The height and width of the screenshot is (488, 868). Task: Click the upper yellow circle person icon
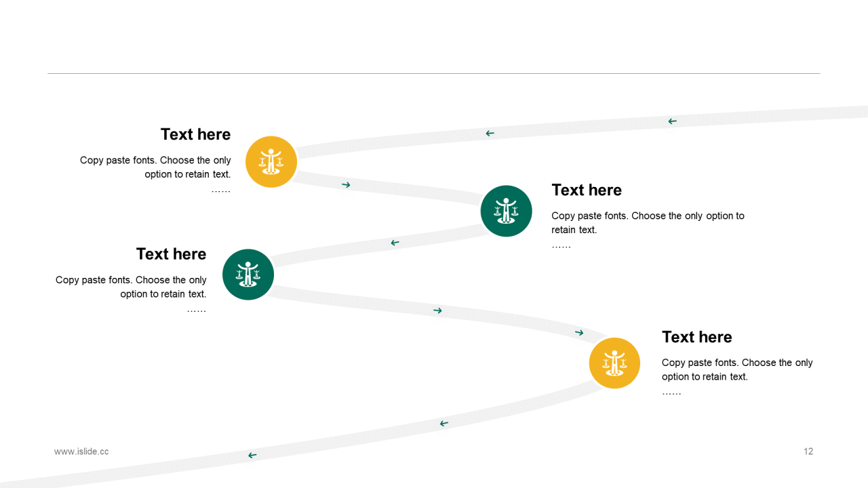pos(271,162)
